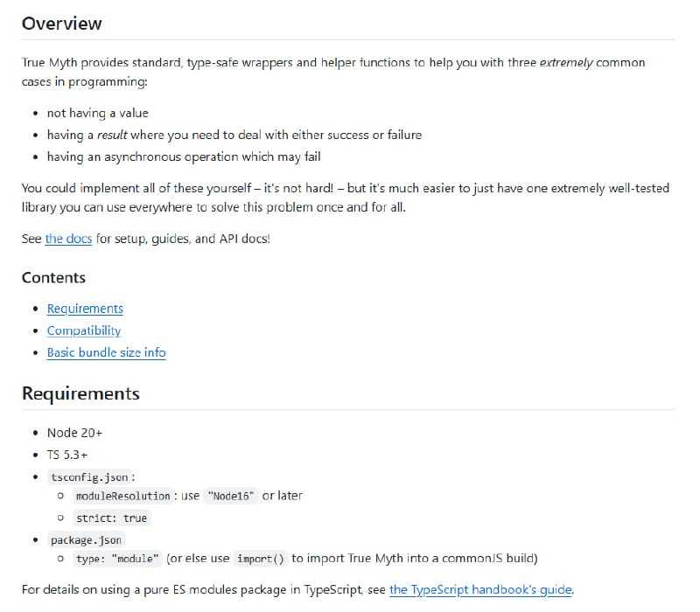Click the "not having a value" bullet

click(x=97, y=113)
